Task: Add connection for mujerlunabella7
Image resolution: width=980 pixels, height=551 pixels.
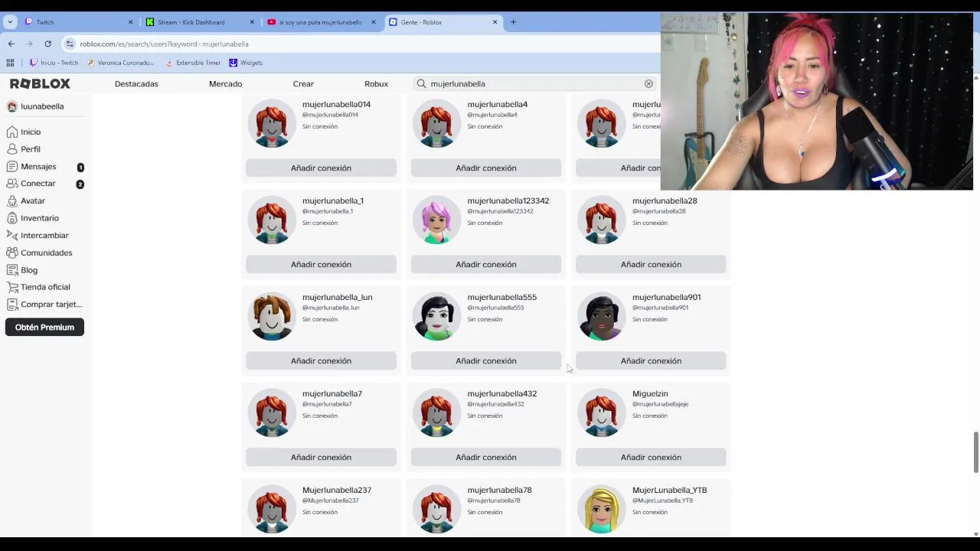Action: tap(321, 457)
